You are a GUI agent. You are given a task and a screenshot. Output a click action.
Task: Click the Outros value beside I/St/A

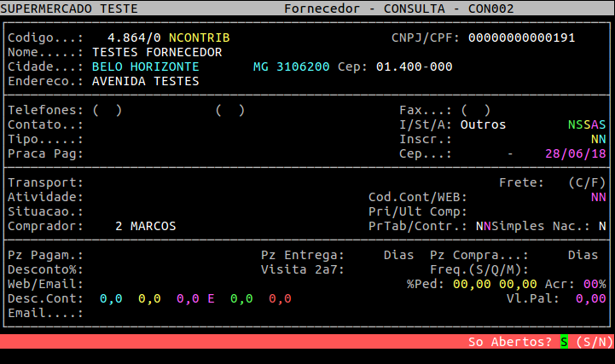coord(483,124)
